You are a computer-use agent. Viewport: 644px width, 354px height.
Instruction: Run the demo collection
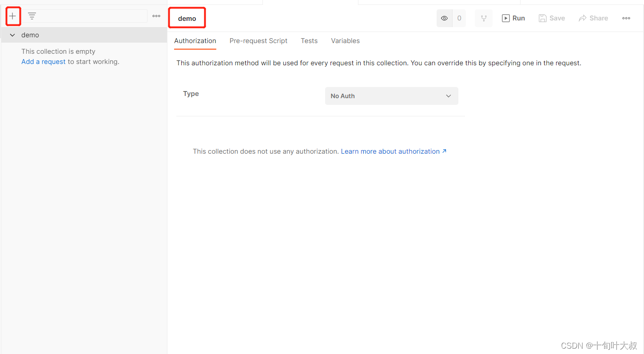513,18
